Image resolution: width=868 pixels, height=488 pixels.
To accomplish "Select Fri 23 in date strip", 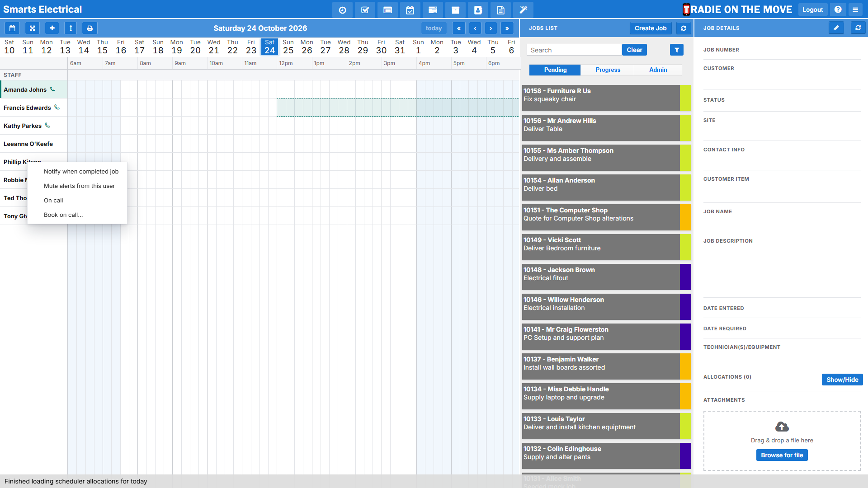I will click(x=251, y=47).
